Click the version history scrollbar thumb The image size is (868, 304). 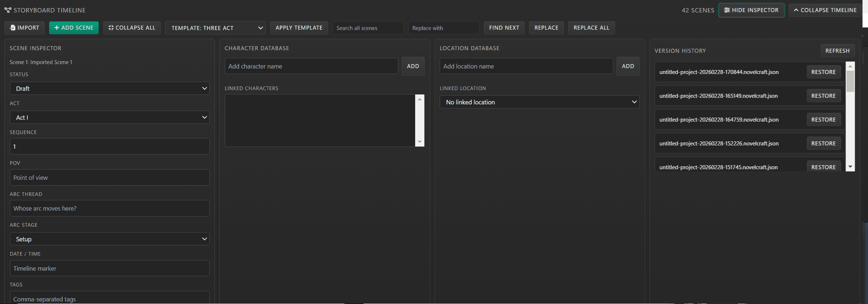point(850,81)
